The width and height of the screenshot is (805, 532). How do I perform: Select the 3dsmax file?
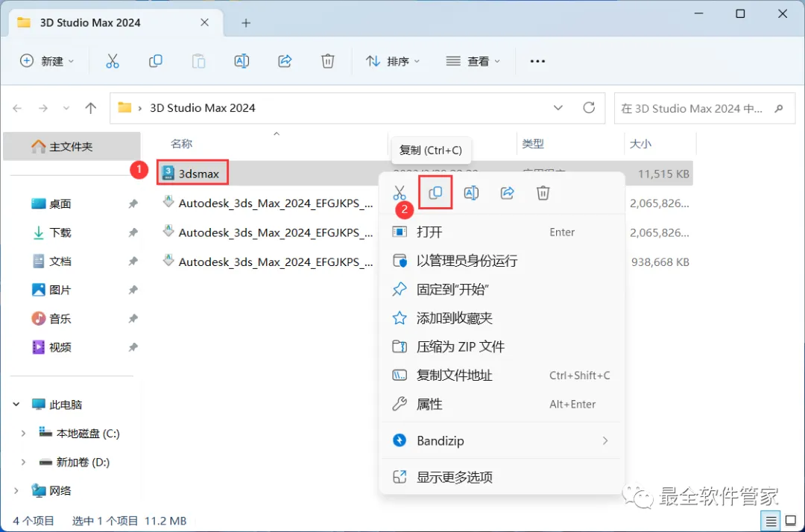click(x=192, y=174)
